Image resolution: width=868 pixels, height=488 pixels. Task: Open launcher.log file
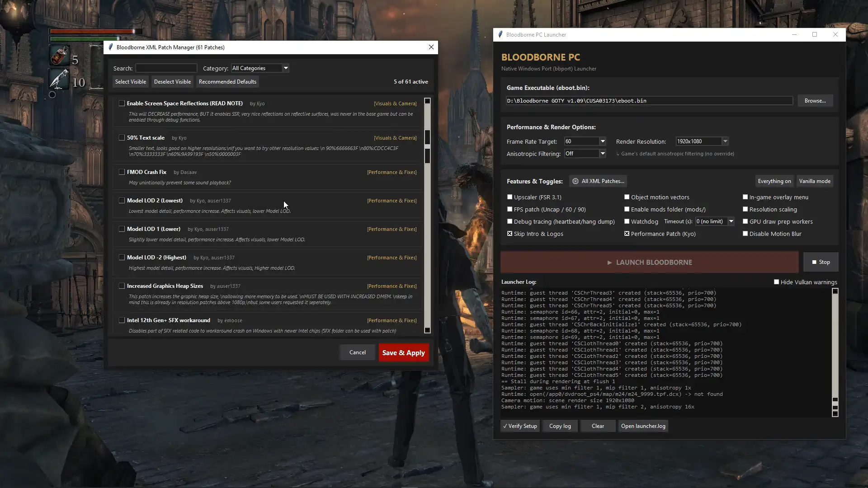pos(643,426)
